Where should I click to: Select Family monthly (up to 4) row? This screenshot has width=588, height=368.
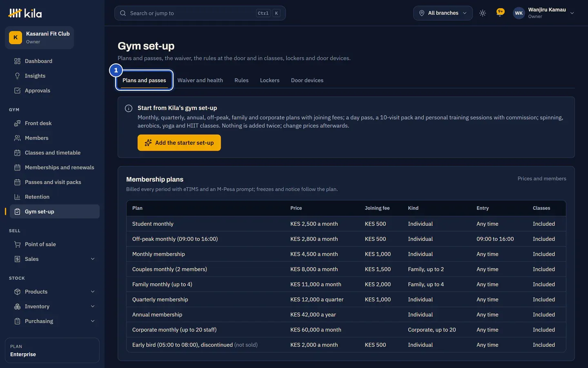pyautogui.click(x=346, y=284)
